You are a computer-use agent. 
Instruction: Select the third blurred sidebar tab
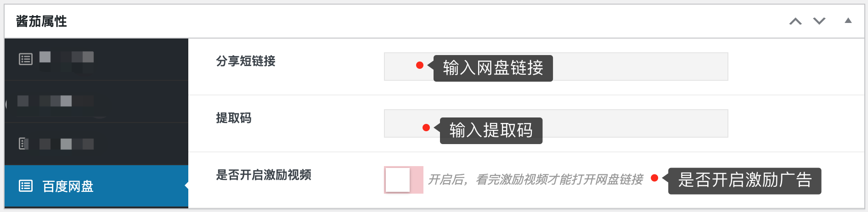[x=96, y=144]
